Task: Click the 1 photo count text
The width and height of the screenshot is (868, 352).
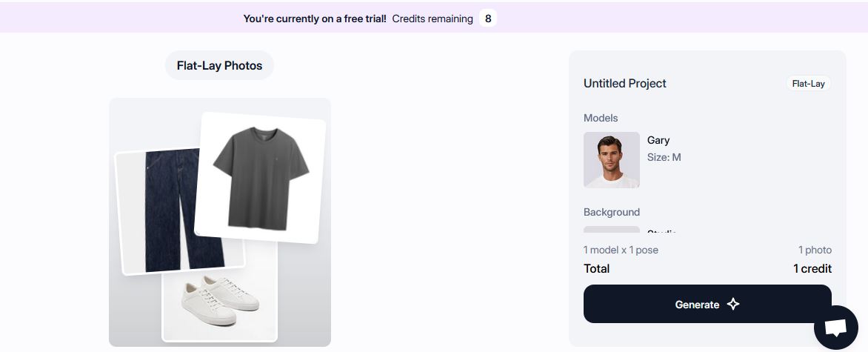Action: (815, 250)
